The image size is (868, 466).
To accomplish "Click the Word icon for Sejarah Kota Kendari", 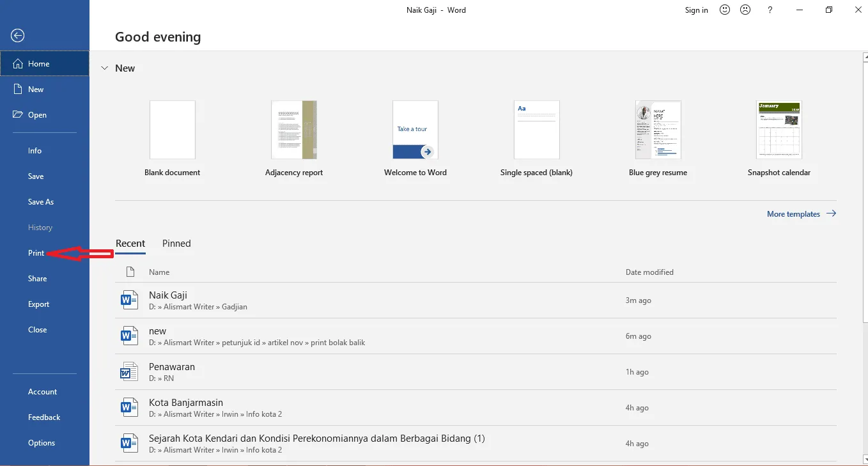I will point(129,443).
